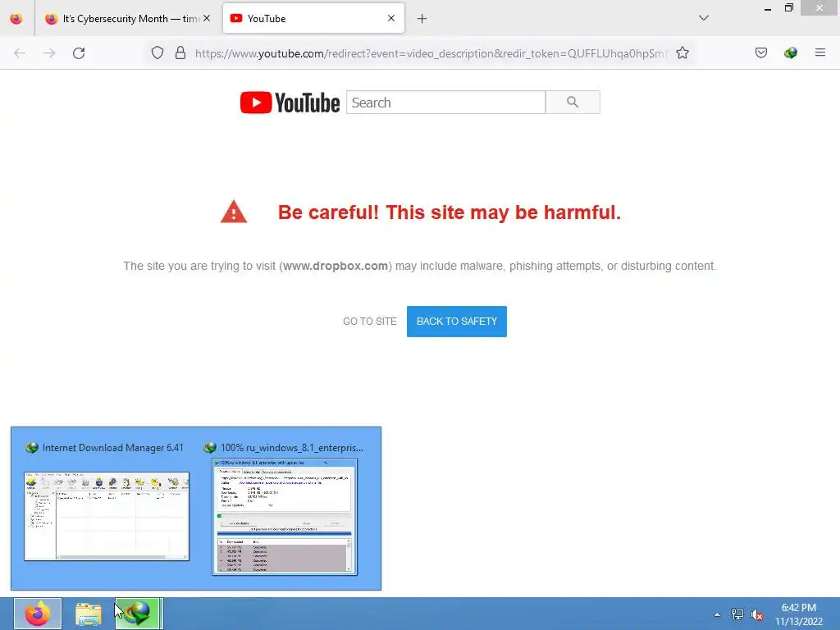This screenshot has width=840, height=630.
Task: Click Firefox icon in the taskbar
Action: 38,614
